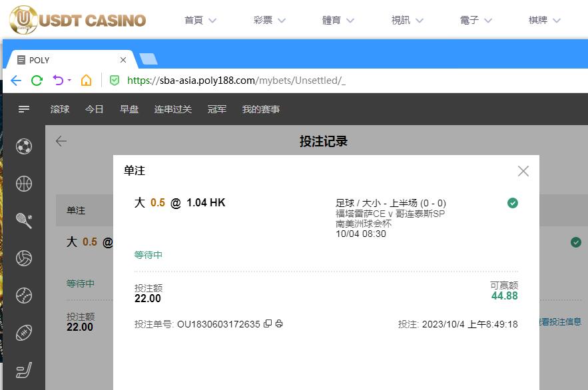Switch to 滚球 tab
Image resolution: width=588 pixels, height=390 pixels.
pyautogui.click(x=60, y=109)
